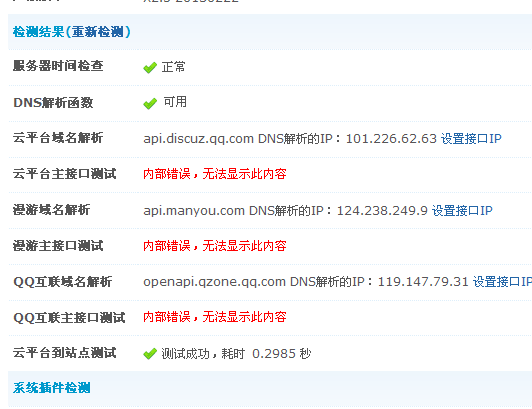Screen dimensions: 532x409
Task: Click red error text in QQ互联主接口测试 row
Action: pyautogui.click(x=215, y=317)
